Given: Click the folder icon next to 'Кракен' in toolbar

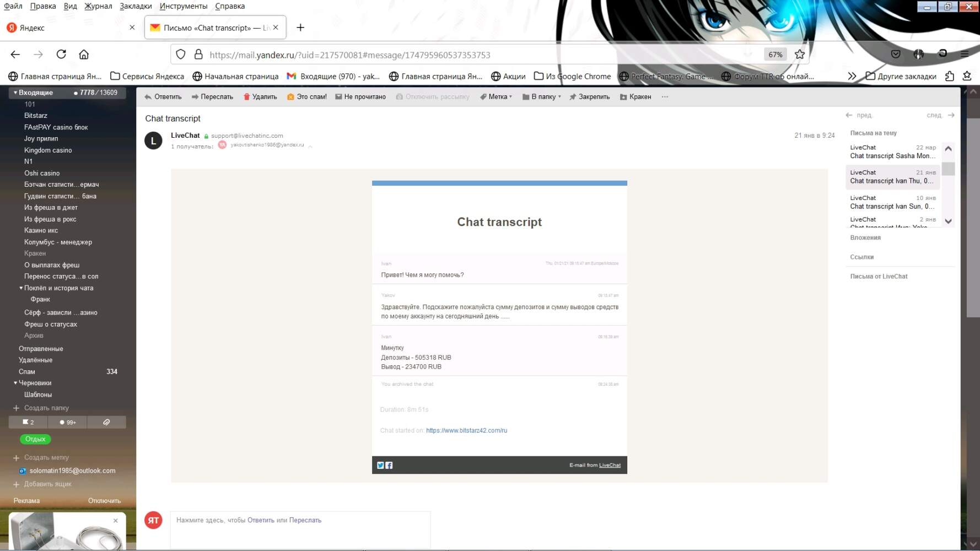Looking at the screenshot, I should pyautogui.click(x=623, y=97).
